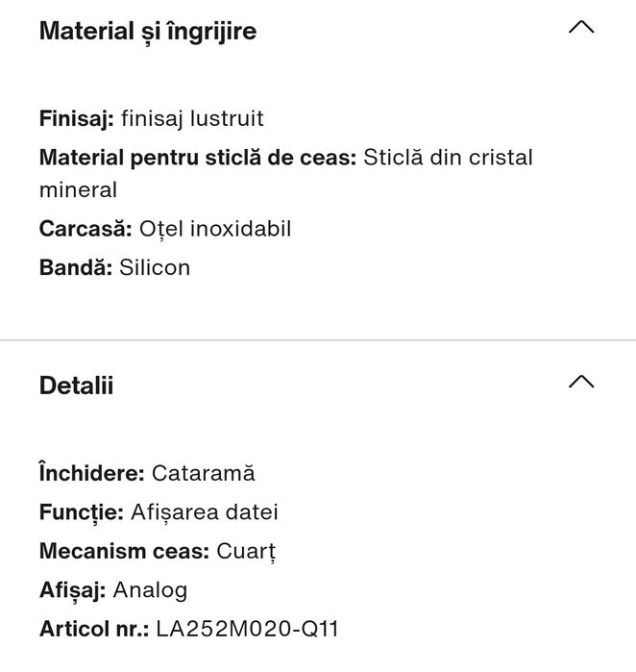Screen dimensions: 636x672
Task: Select the Cataramă closure value
Action: tap(204, 473)
